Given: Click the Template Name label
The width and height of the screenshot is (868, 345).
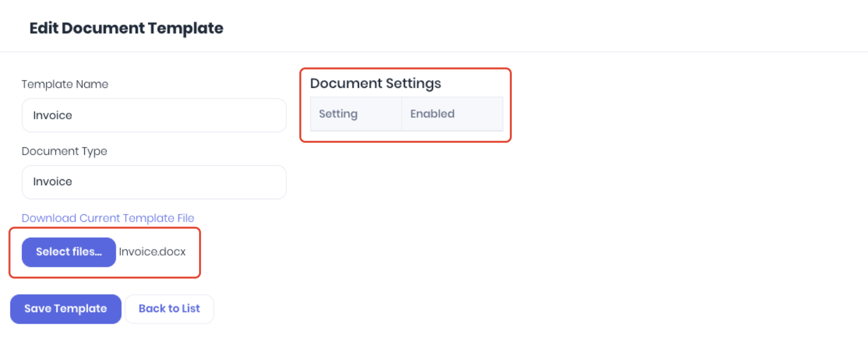Looking at the screenshot, I should [x=65, y=84].
